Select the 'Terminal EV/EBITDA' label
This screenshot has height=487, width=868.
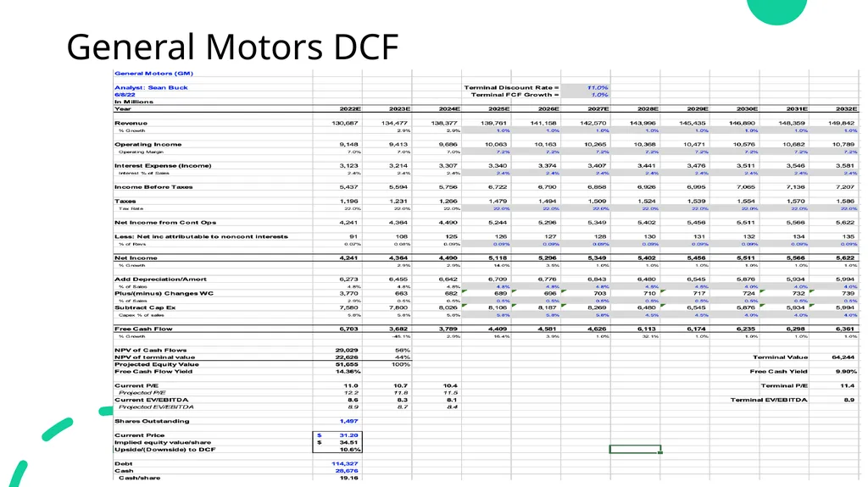point(769,400)
